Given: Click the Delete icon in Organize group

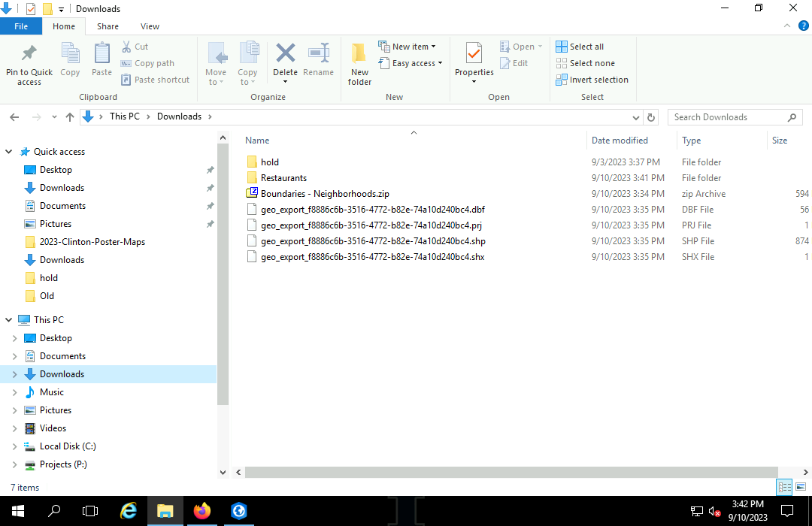Looking at the screenshot, I should [285, 54].
